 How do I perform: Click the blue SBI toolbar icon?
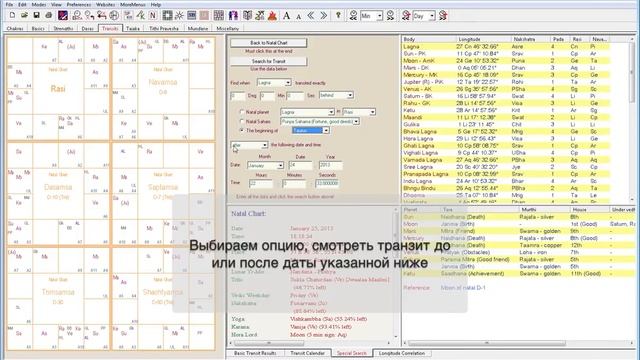coord(191,16)
